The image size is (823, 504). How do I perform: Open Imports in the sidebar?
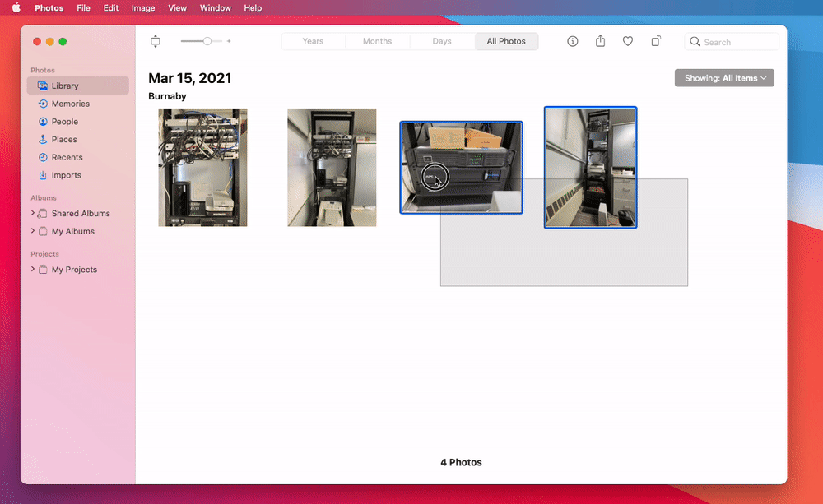tap(77, 174)
